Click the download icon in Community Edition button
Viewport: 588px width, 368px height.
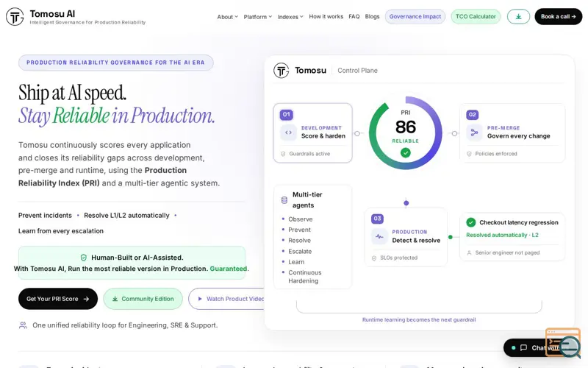coord(115,299)
